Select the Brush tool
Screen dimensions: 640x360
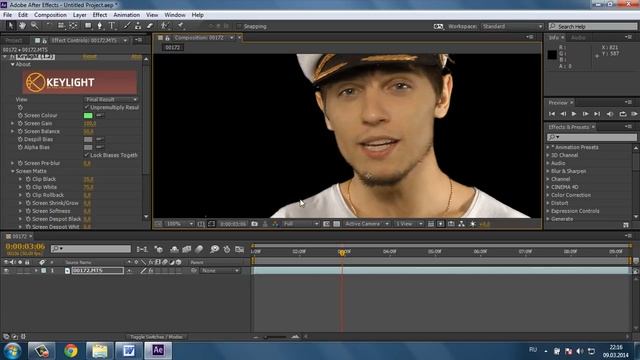[127, 26]
